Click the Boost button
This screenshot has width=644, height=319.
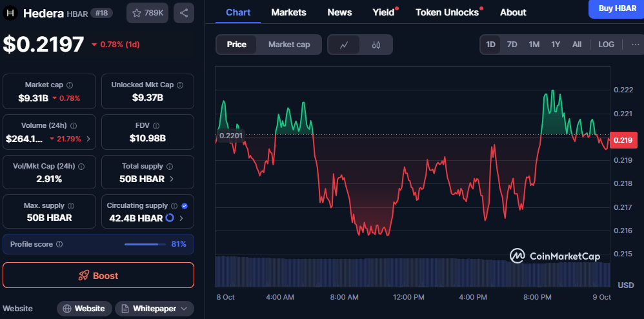(x=98, y=275)
